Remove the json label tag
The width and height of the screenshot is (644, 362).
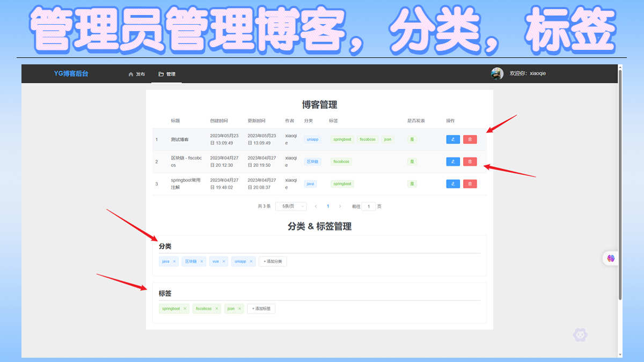pyautogui.click(x=239, y=309)
